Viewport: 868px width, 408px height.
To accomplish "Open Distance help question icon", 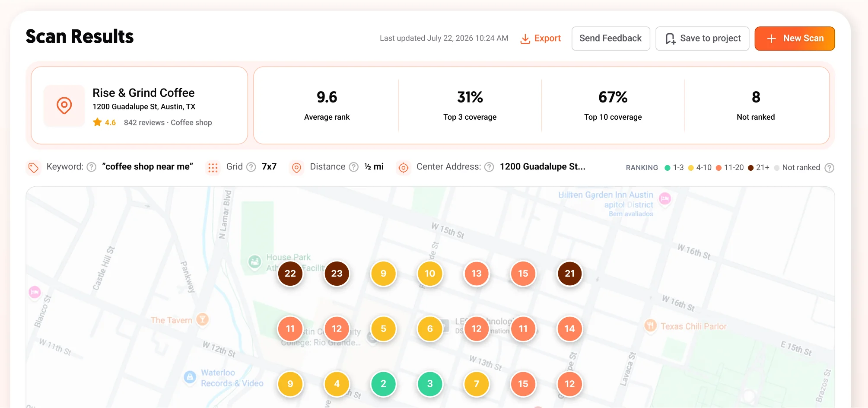I will (353, 167).
